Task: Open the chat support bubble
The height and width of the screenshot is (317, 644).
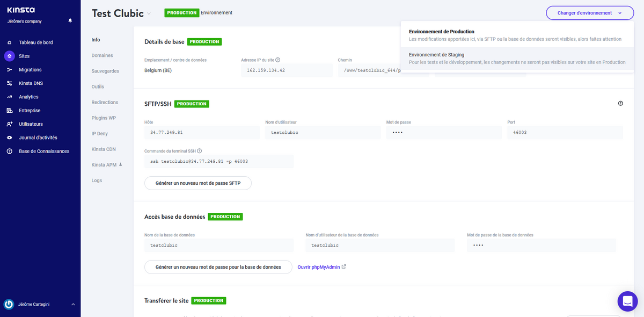Action: coord(627,301)
